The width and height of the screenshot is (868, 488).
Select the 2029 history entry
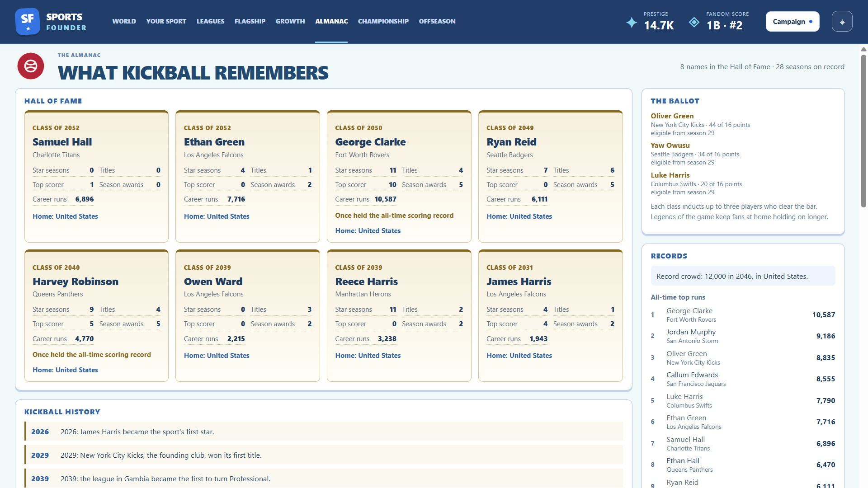(x=324, y=455)
